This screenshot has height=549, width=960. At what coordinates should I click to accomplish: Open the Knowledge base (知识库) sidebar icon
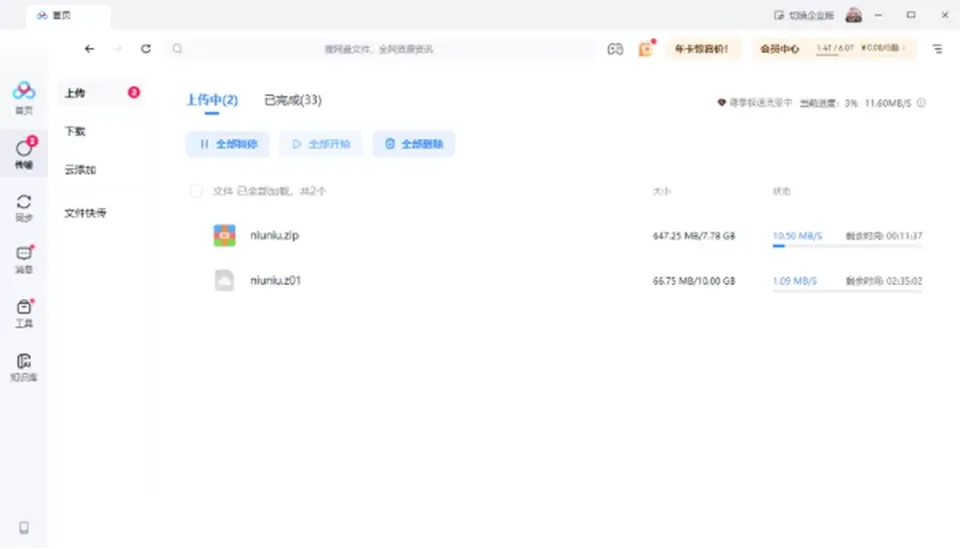pyautogui.click(x=24, y=367)
